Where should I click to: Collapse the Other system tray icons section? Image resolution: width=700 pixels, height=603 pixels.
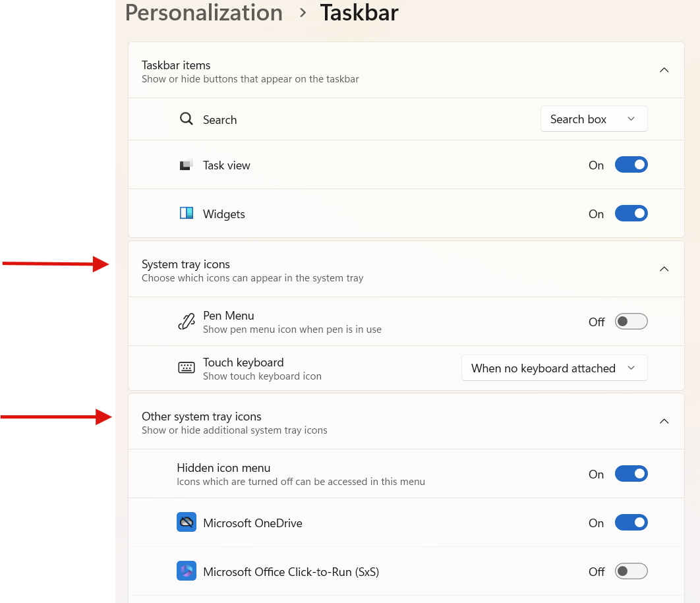[664, 421]
